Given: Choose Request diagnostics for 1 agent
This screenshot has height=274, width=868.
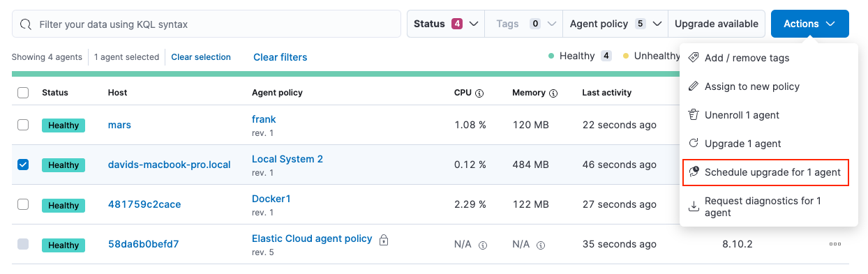Looking at the screenshot, I should pyautogui.click(x=768, y=206).
